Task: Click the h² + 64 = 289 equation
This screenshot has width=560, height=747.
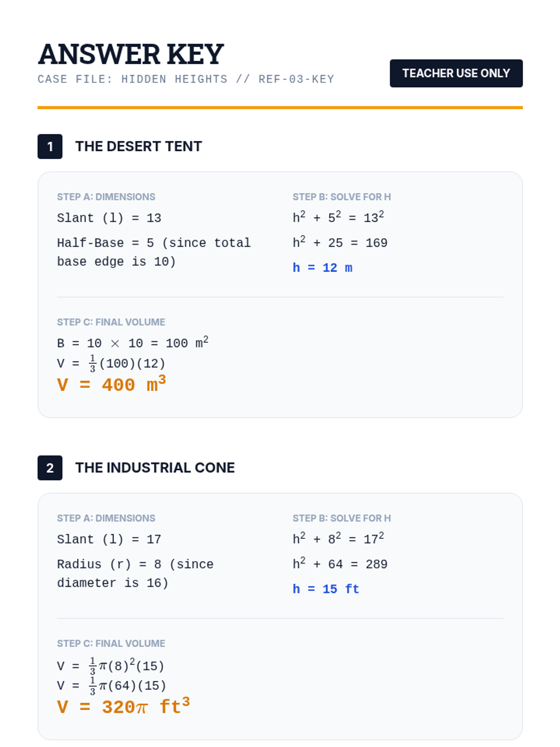Action: click(340, 564)
